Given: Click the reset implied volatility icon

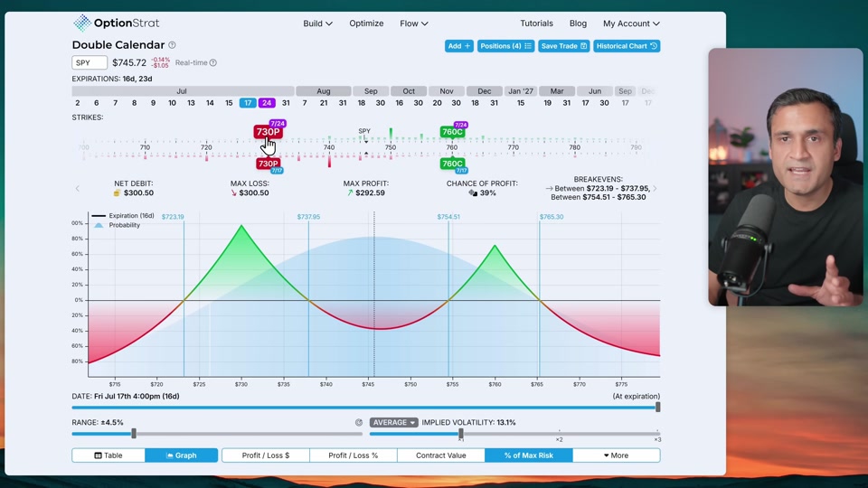Looking at the screenshot, I should pyautogui.click(x=359, y=422).
